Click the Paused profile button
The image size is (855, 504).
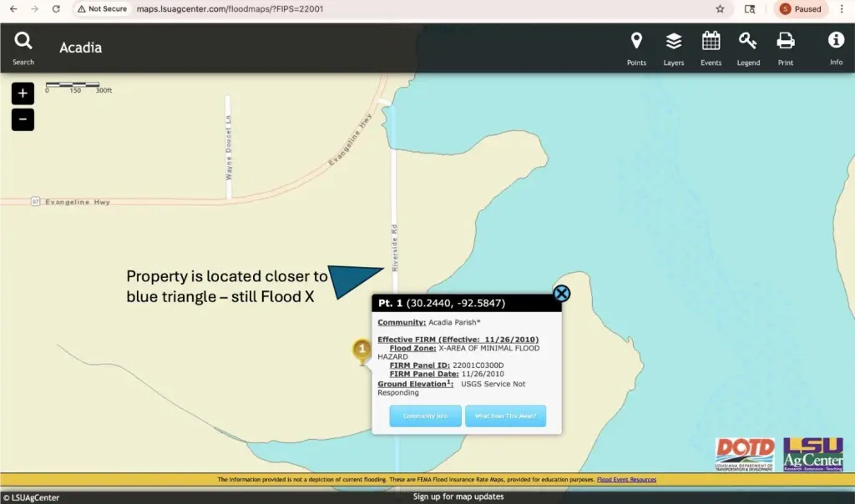[x=801, y=9]
